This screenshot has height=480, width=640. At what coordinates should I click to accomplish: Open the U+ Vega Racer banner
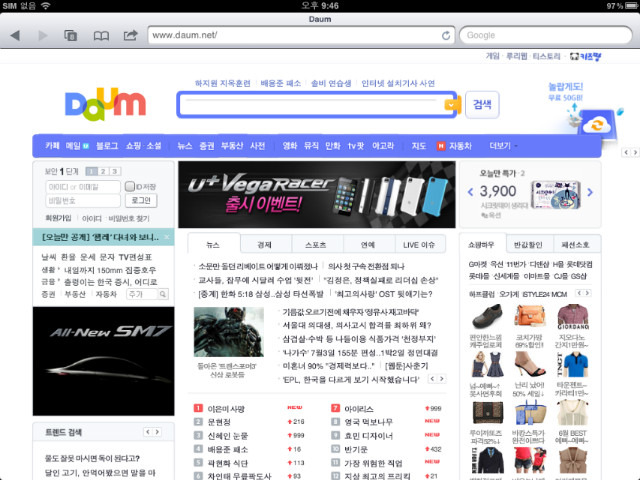point(317,195)
